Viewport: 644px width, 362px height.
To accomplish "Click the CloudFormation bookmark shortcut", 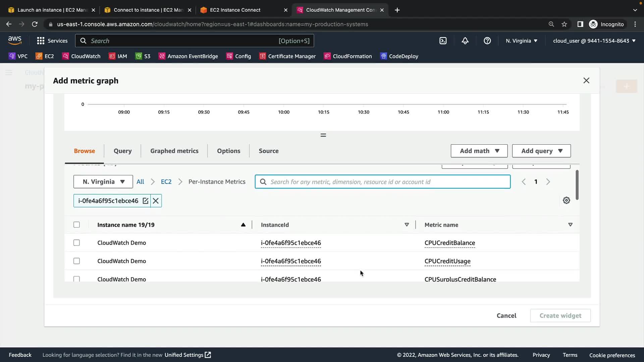I will point(348,56).
